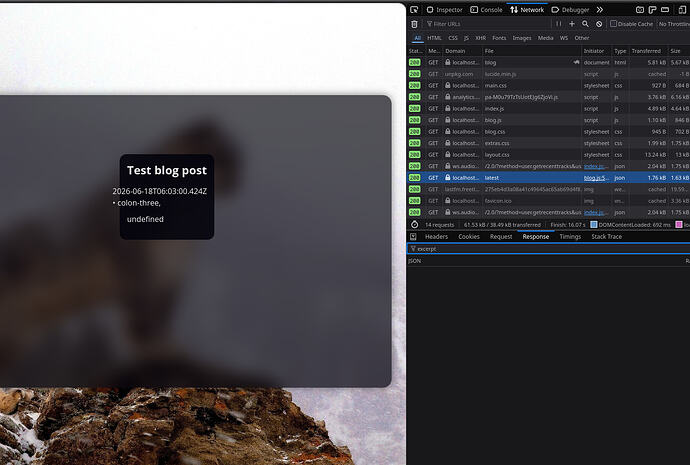Enable the Disable Cache checkbox
This screenshot has height=465, width=690.
coord(613,24)
